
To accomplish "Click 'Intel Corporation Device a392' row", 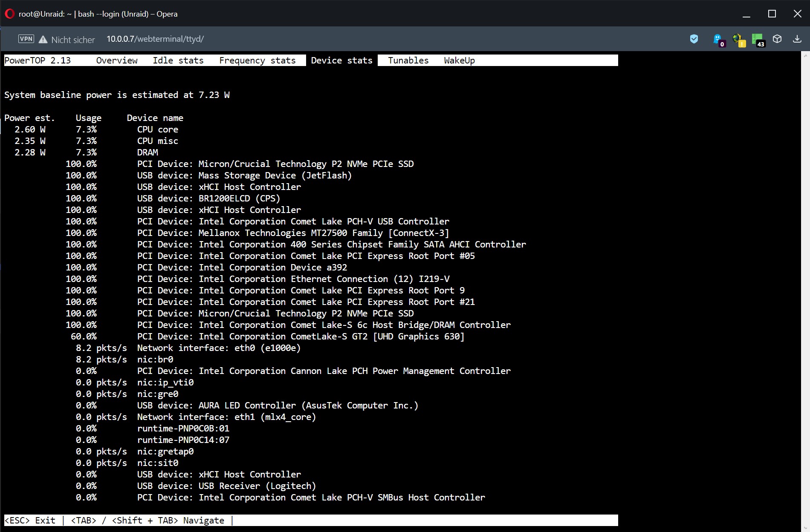I will (242, 267).
